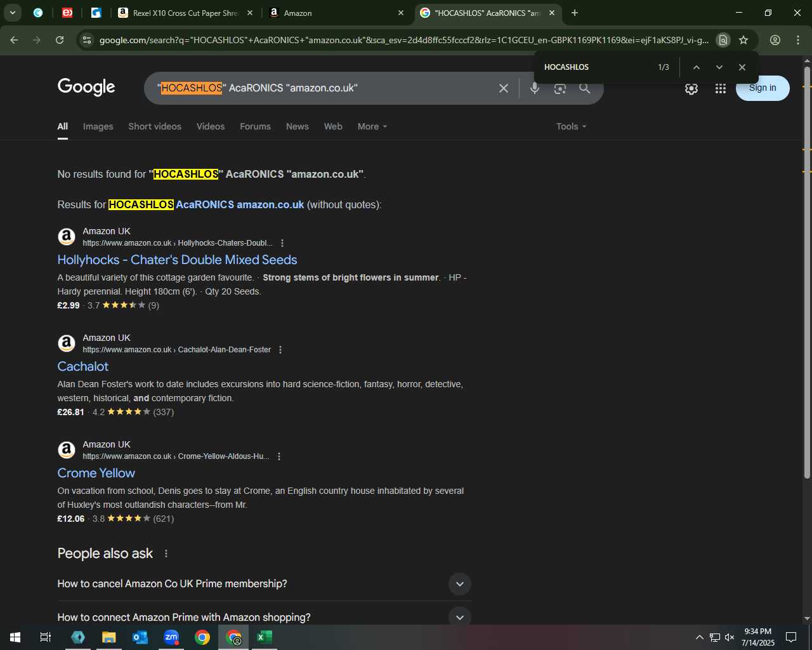Open the Crome Yellow search result
The width and height of the screenshot is (812, 650).
96,473
